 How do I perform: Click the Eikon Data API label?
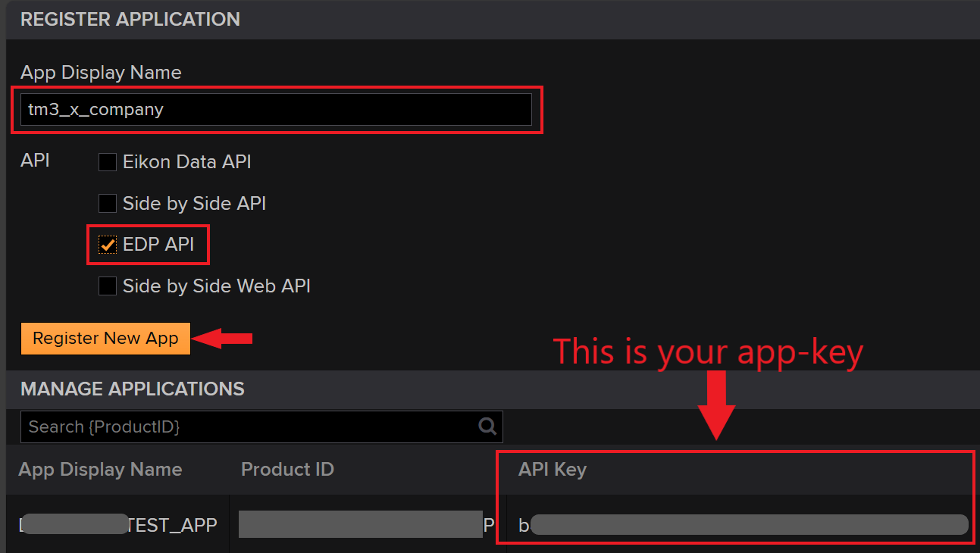pyautogui.click(x=187, y=162)
